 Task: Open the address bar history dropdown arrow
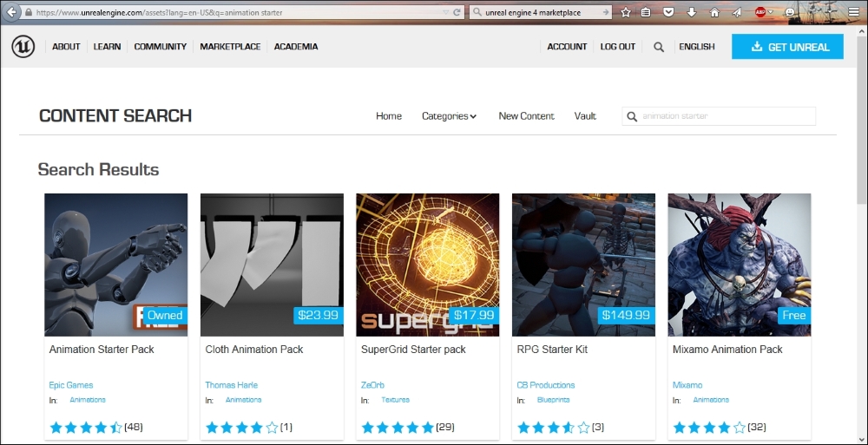click(x=445, y=12)
